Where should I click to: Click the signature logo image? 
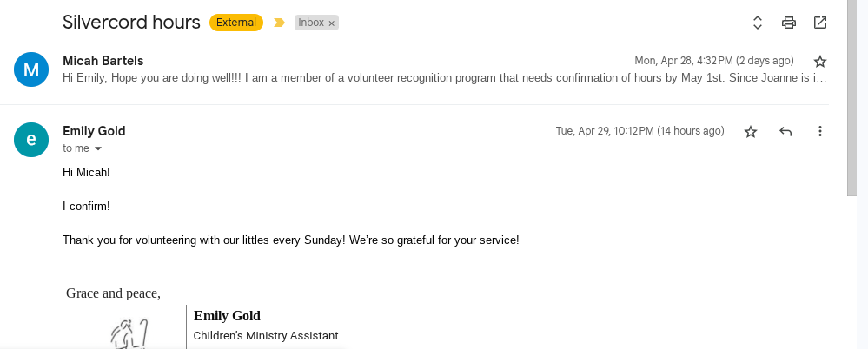129,334
